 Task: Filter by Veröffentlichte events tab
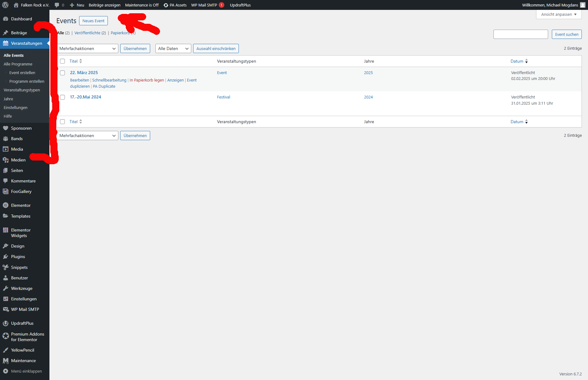click(87, 33)
